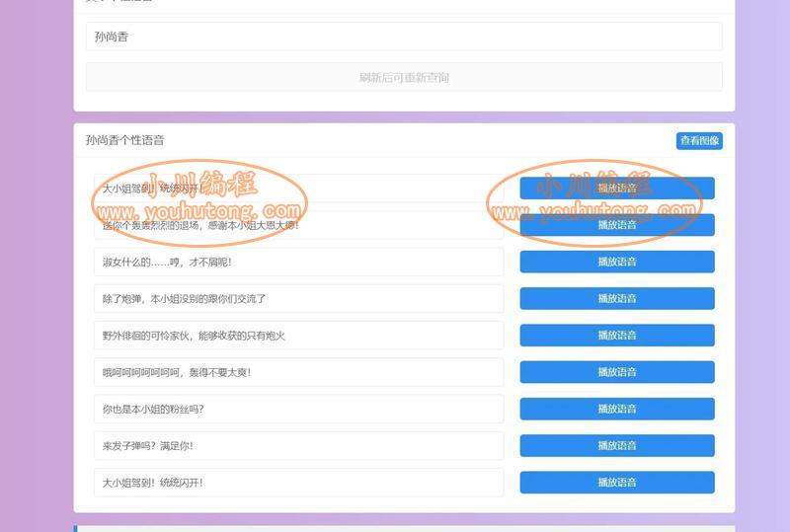Click text 淑女什么的……哼，才不屑呢！
Image resolution: width=790 pixels, height=532 pixels.
click(x=167, y=262)
